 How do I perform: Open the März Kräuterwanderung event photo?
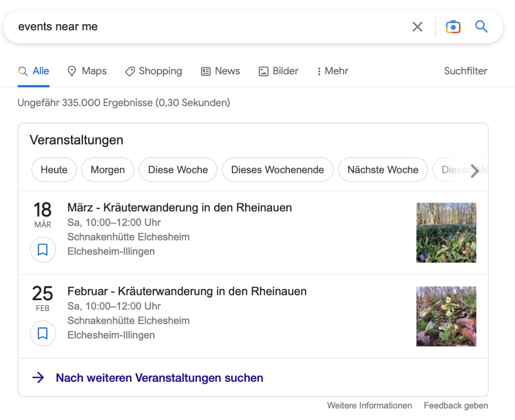click(x=446, y=233)
